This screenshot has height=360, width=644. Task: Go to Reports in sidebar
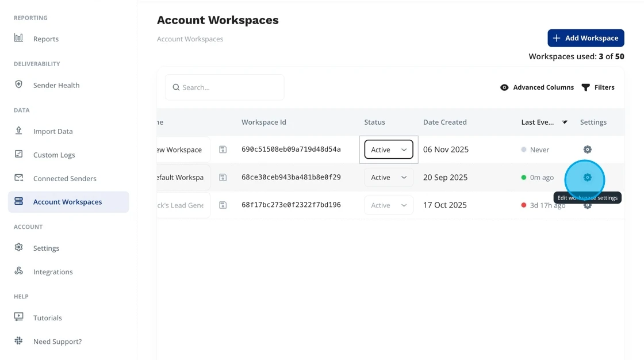point(45,39)
